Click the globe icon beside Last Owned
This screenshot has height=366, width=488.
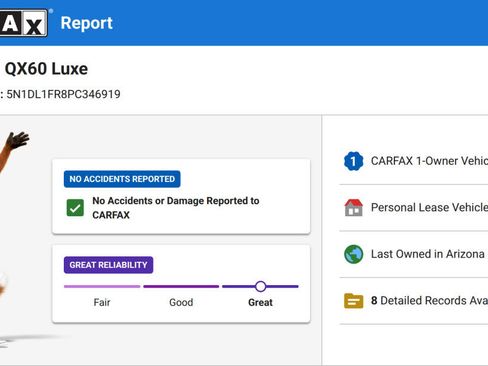(353, 254)
